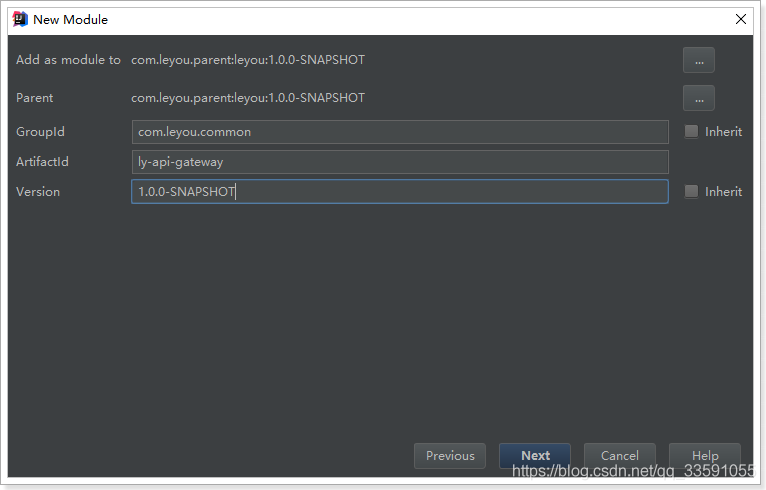Open Help for this dialog
This screenshot has width=766, height=490.
click(x=704, y=456)
